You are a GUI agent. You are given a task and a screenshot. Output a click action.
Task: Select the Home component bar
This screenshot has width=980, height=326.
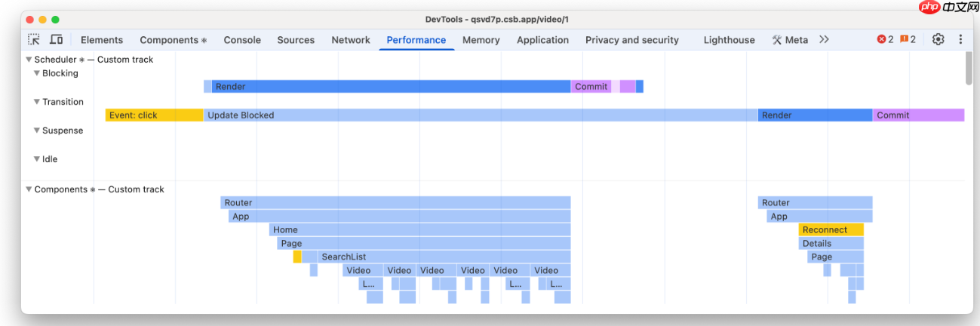tap(420, 230)
